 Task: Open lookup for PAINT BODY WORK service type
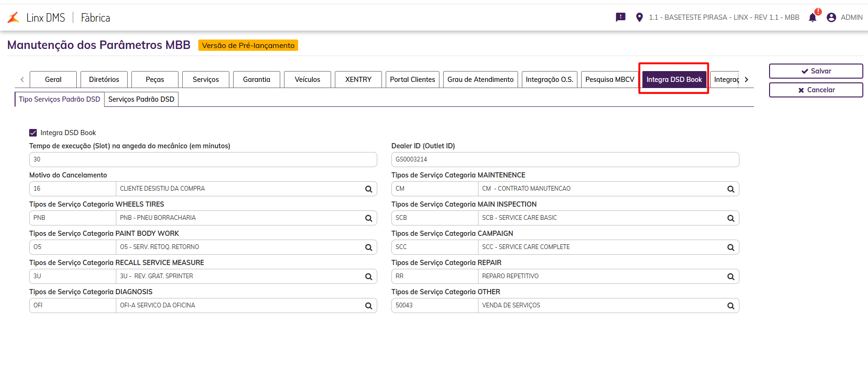click(x=369, y=247)
